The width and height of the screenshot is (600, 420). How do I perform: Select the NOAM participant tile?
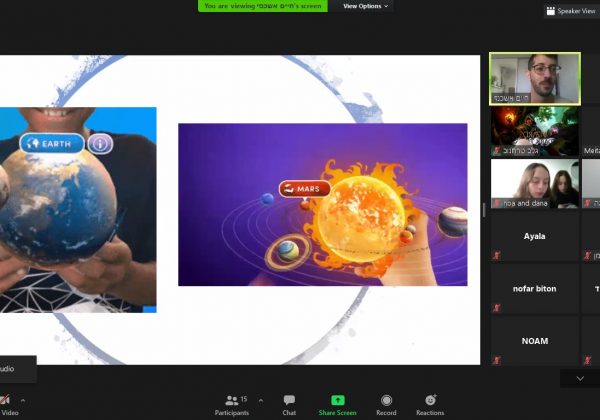535,341
